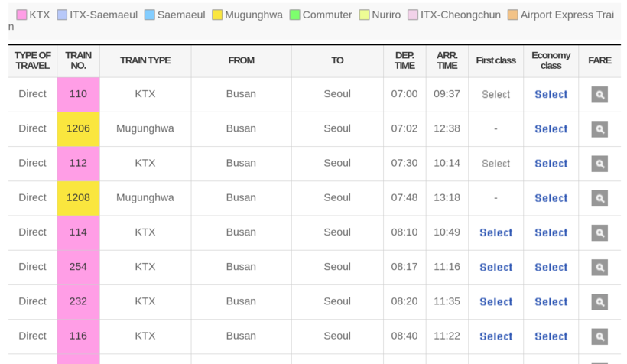Click the green Commuter legend swatch
The width and height of the screenshot is (627, 364).
click(x=294, y=15)
